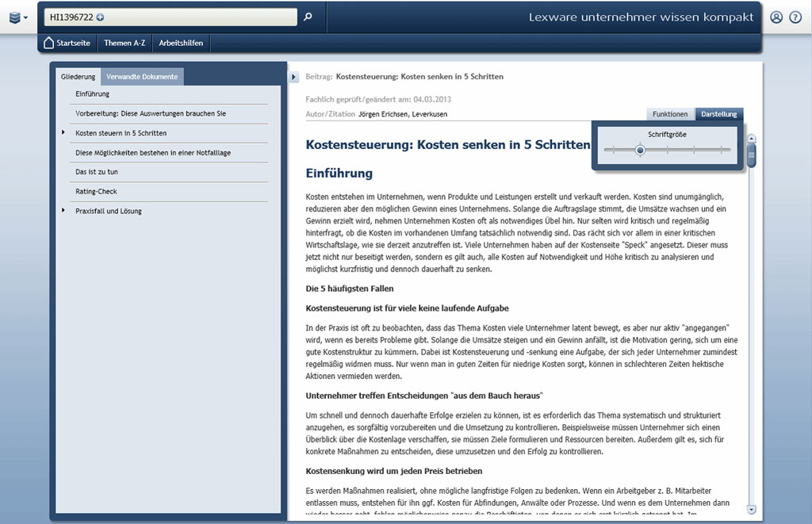Click the date 04.03.2013

click(x=432, y=99)
